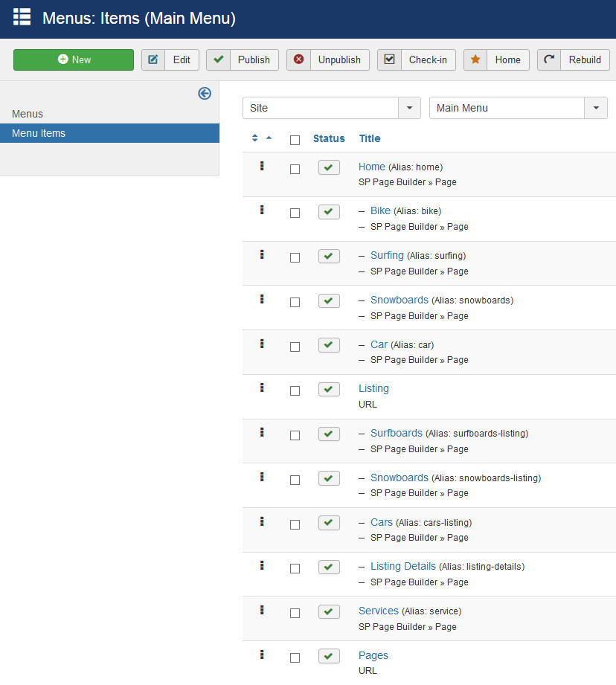
Task: Click the drag handle for Home row
Action: pyautogui.click(x=262, y=167)
